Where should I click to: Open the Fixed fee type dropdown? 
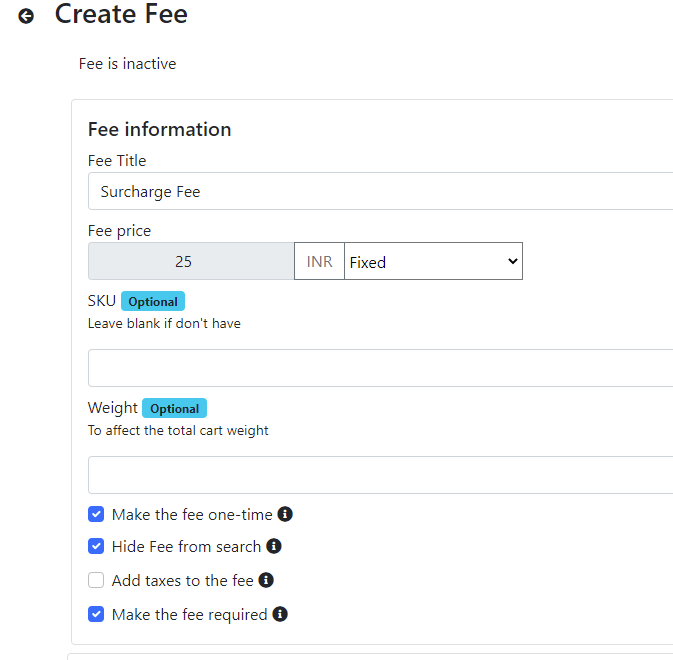click(434, 261)
